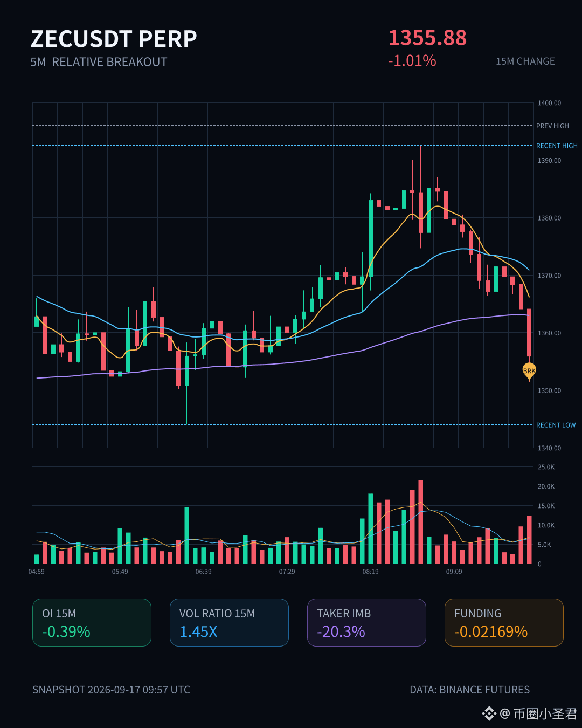Image resolution: width=582 pixels, height=728 pixels.
Task: Select the VOL RATIO 15M card
Action: [229, 622]
